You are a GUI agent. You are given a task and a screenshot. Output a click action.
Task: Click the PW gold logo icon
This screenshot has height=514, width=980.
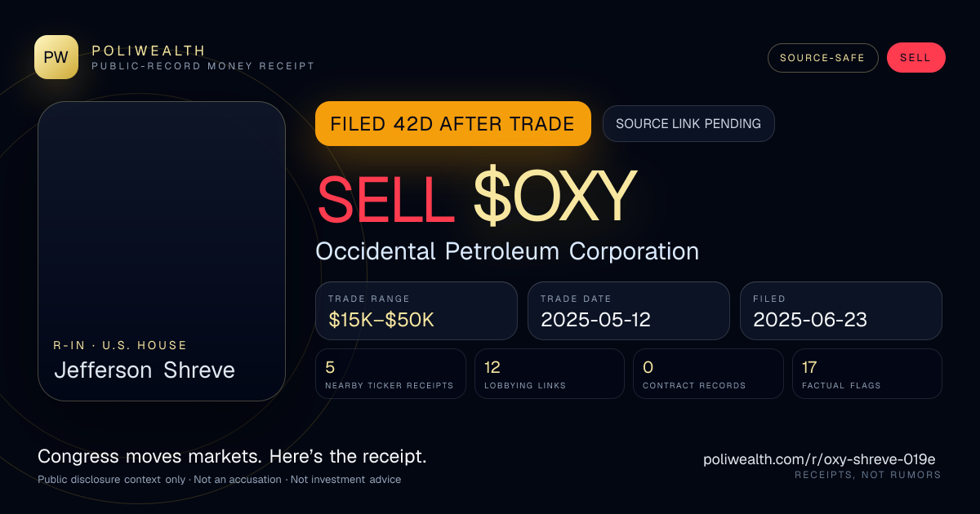[x=56, y=57]
